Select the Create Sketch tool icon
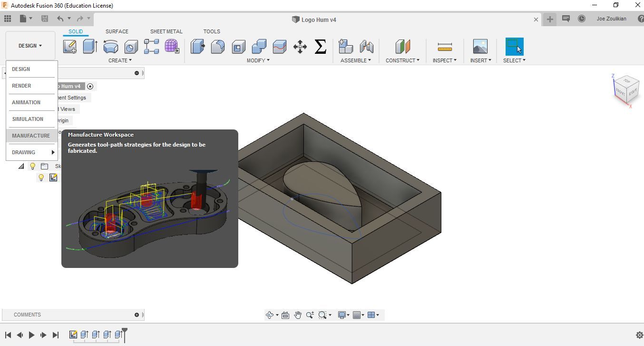 point(69,47)
